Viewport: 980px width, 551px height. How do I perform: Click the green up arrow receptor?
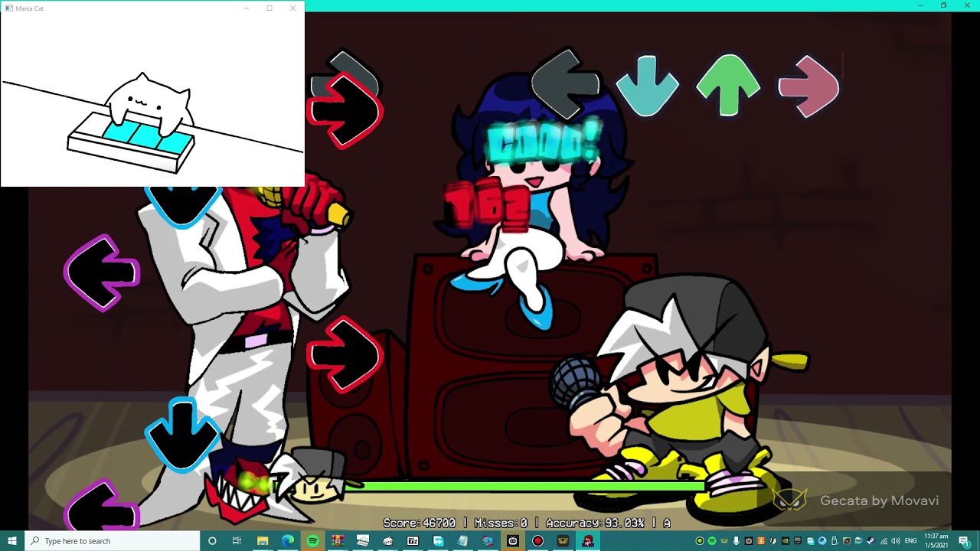(728, 86)
